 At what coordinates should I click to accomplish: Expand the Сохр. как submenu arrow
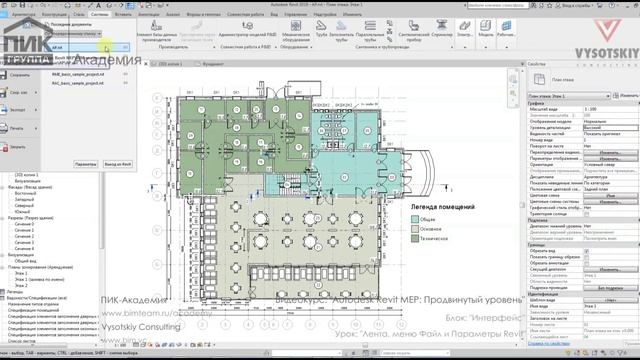[x=36, y=93]
